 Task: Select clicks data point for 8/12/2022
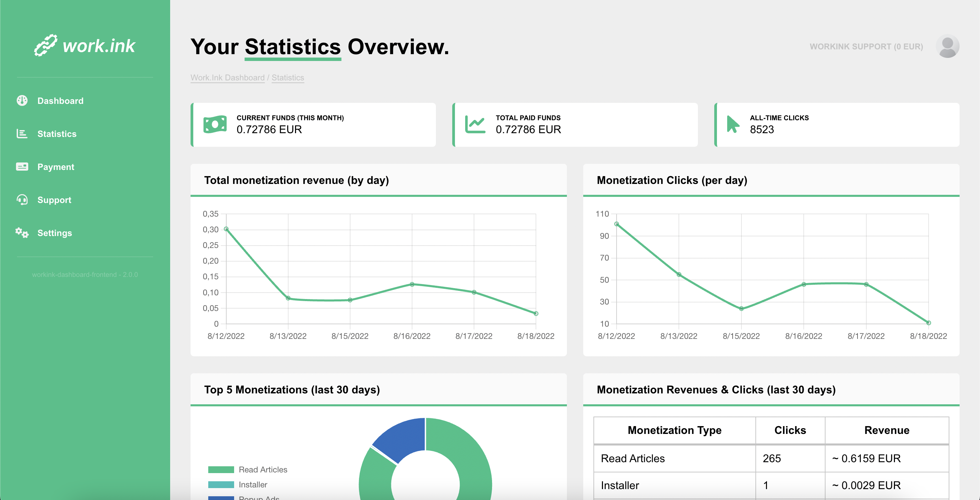click(x=617, y=224)
